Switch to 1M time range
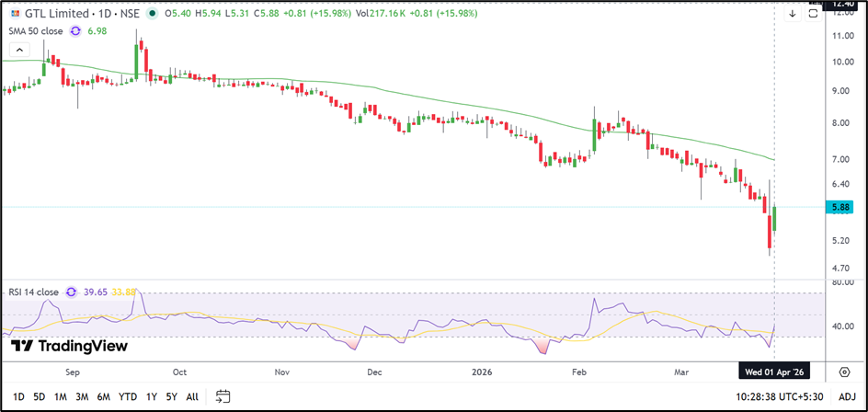The height and width of the screenshot is (412, 868). (61, 396)
